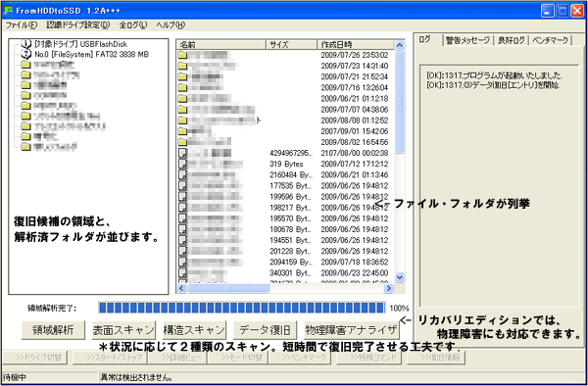Click the file icon of the 340301 bytes row

click(182, 272)
